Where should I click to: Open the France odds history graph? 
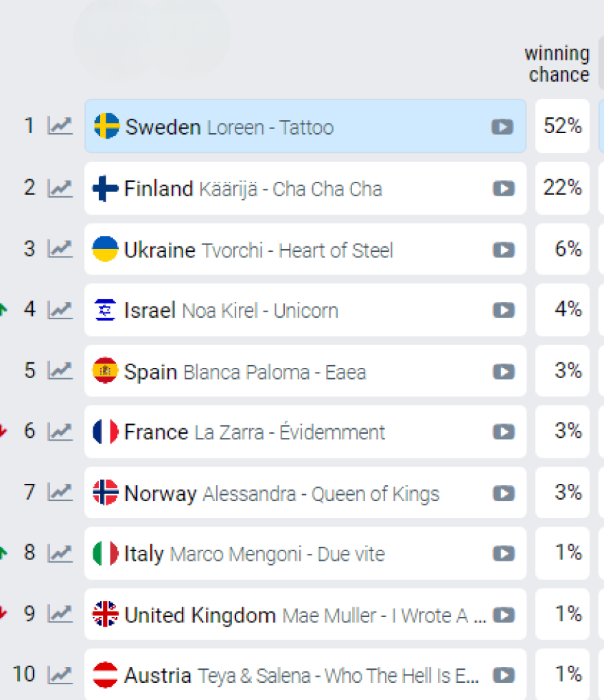click(60, 432)
